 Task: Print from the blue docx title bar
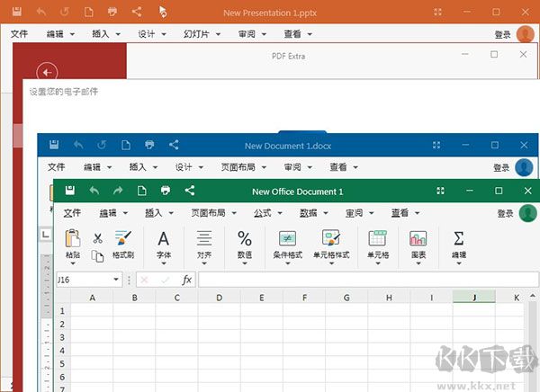[x=149, y=145]
